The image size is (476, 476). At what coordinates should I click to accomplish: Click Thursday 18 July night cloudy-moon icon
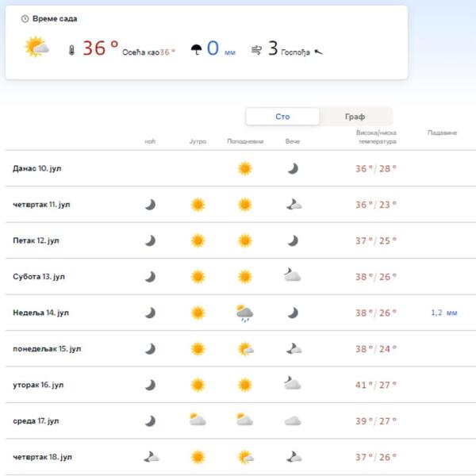click(x=150, y=456)
